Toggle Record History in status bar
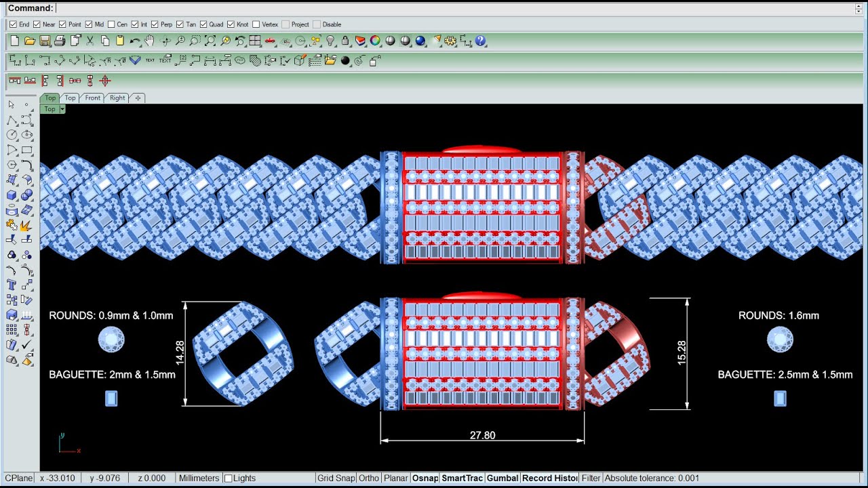The height and width of the screenshot is (488, 868). coord(550,478)
